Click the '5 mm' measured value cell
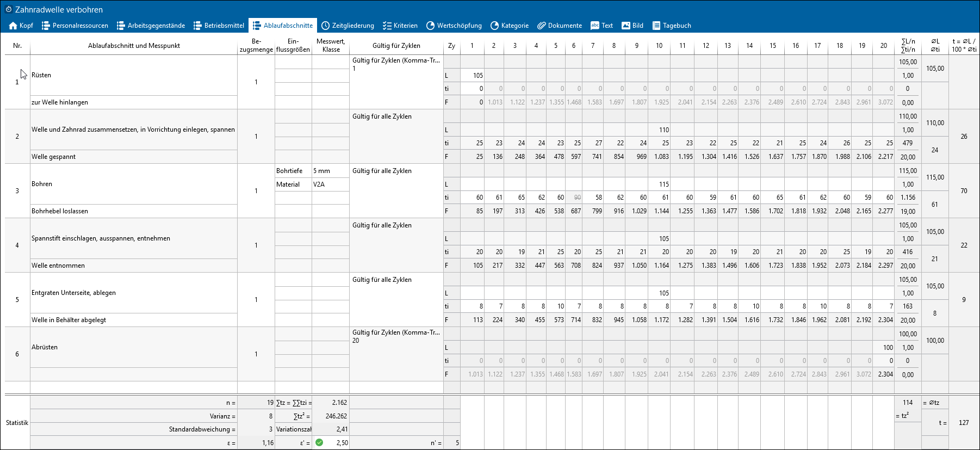980x450 pixels. coord(331,171)
